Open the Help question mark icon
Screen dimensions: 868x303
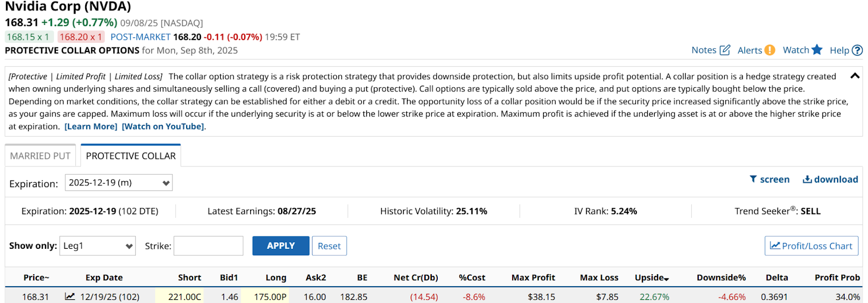click(857, 50)
